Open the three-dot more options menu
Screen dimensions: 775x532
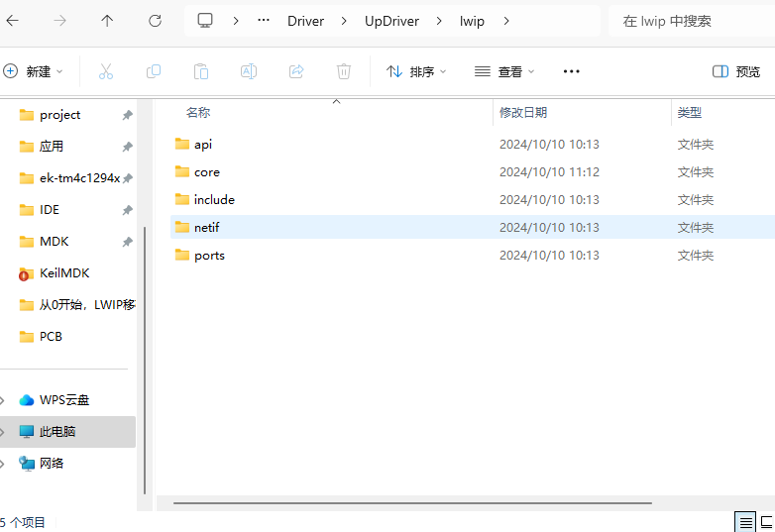tap(571, 71)
